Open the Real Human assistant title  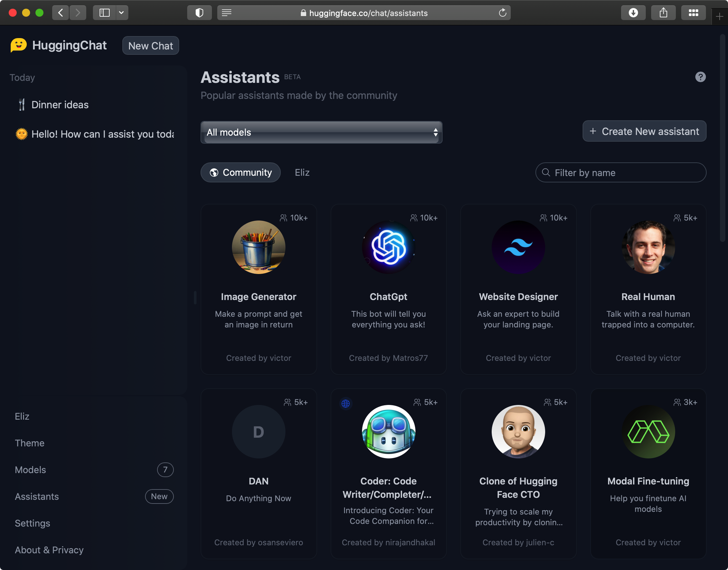pyautogui.click(x=648, y=297)
